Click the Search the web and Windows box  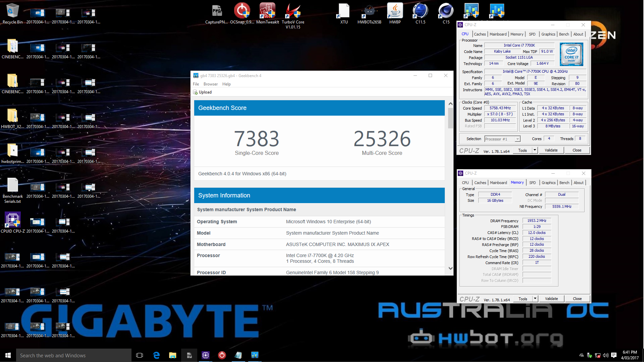click(x=74, y=355)
